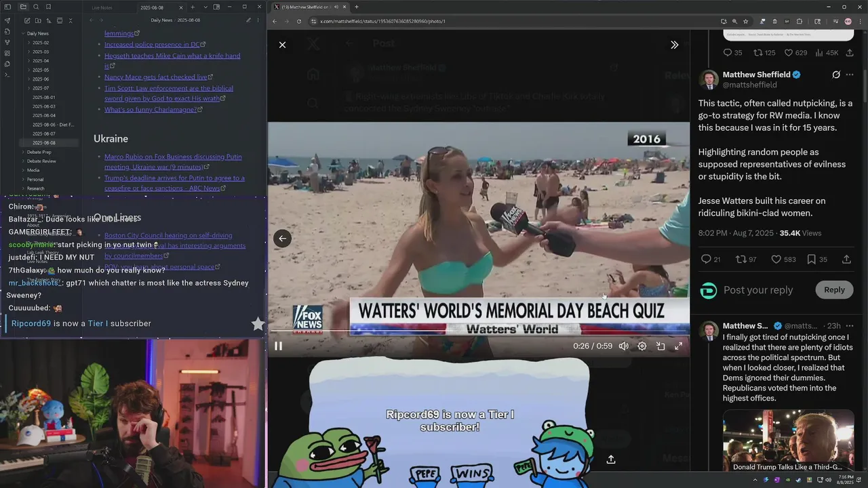Screen dimensions: 868x488
Task: Share Sheffield's 8:02 PM tweet
Action: coord(846,260)
